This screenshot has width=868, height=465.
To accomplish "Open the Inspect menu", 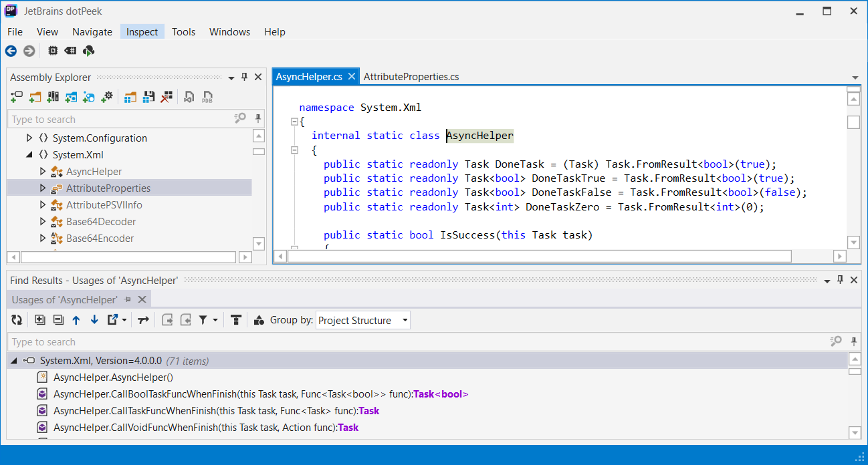I will [x=142, y=31].
